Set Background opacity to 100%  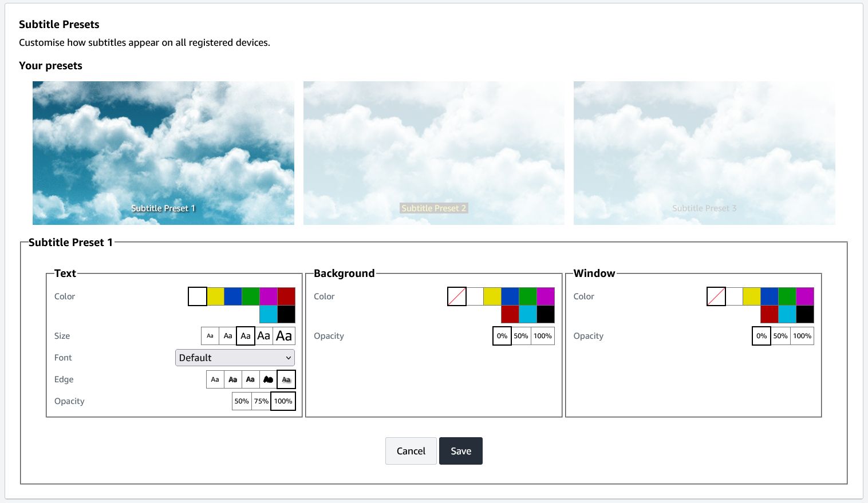click(x=543, y=336)
